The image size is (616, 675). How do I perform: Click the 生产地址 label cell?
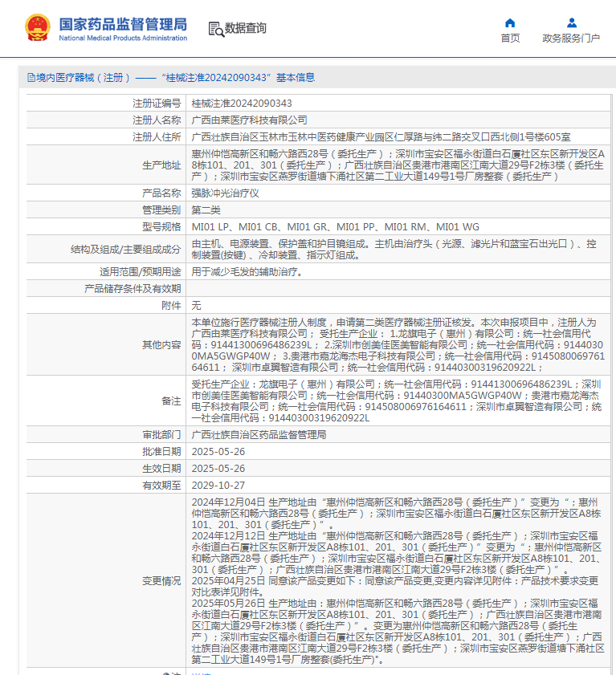pos(106,165)
